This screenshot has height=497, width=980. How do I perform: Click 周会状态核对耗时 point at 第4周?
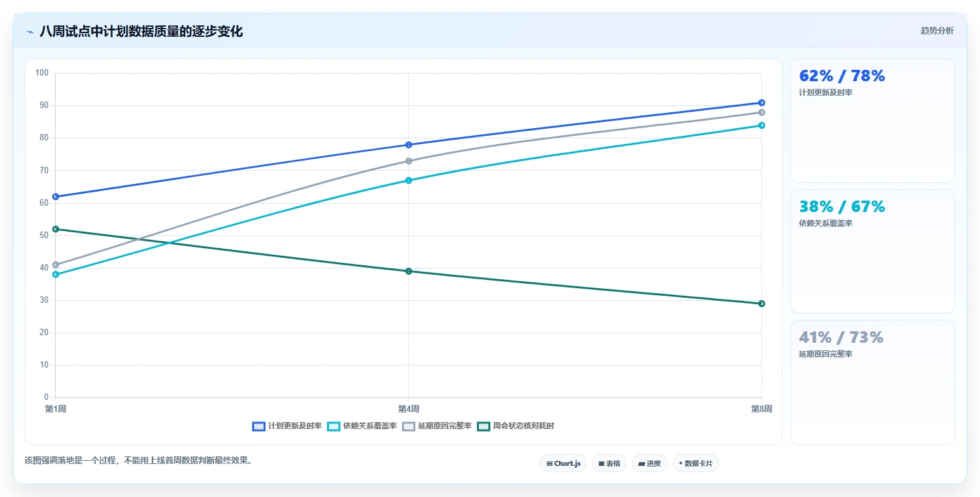(408, 271)
